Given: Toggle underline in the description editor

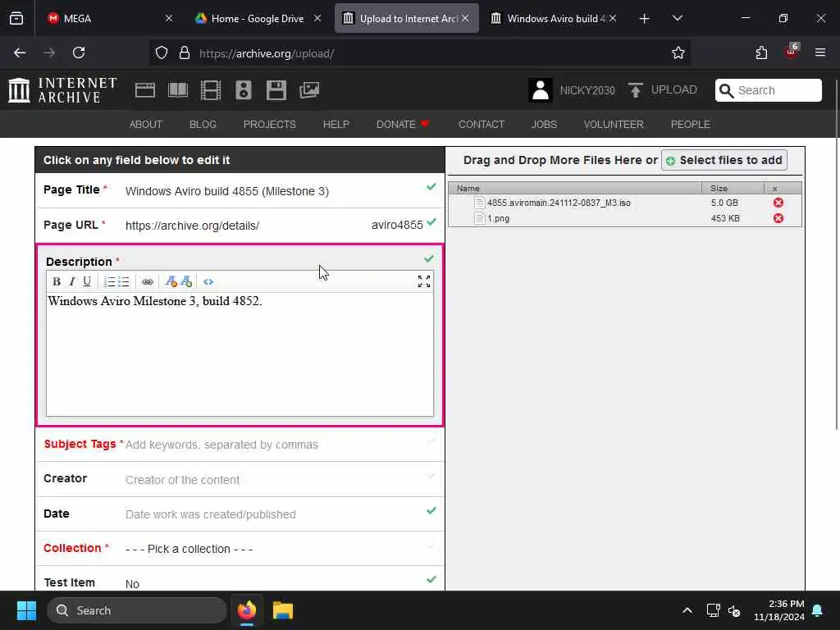Looking at the screenshot, I should pos(87,282).
